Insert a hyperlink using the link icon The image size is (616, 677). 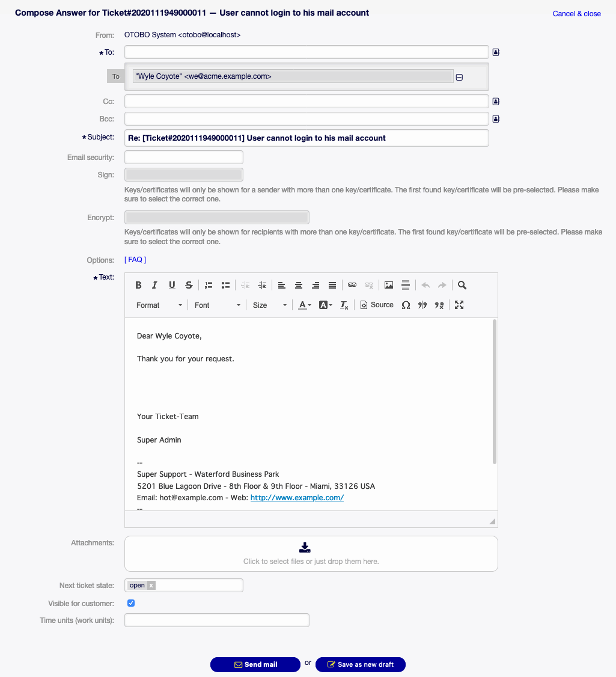[352, 285]
